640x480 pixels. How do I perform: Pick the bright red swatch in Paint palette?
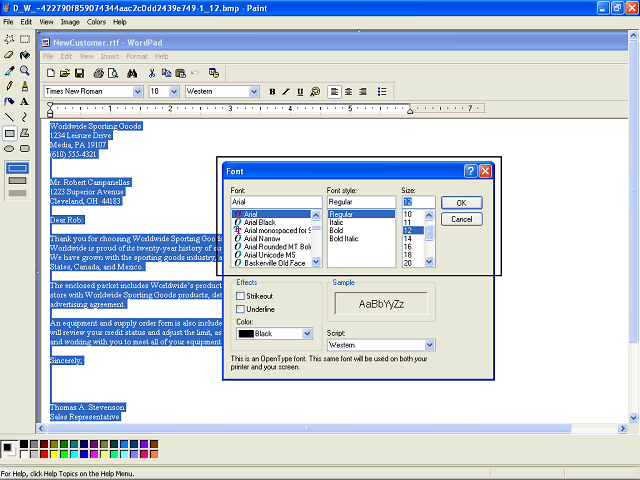tap(44, 454)
